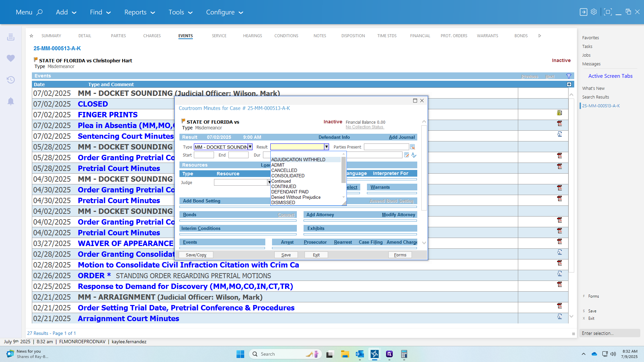Open File Explorer from the taskbar

tap(345, 354)
